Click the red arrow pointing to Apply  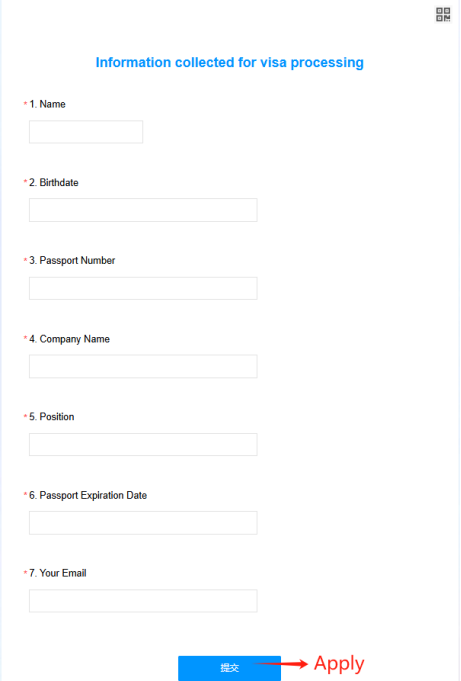[x=281, y=664]
